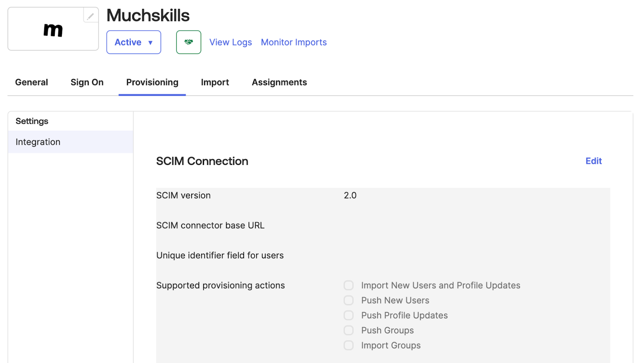
Task: Click the green handshake provisioning icon
Action: click(x=188, y=42)
